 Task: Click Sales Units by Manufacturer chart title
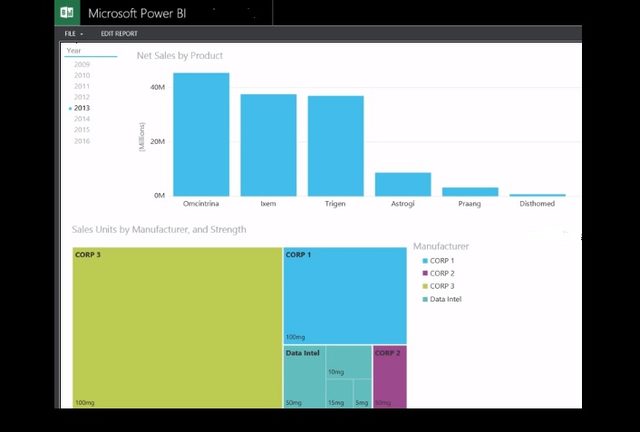pos(159,229)
